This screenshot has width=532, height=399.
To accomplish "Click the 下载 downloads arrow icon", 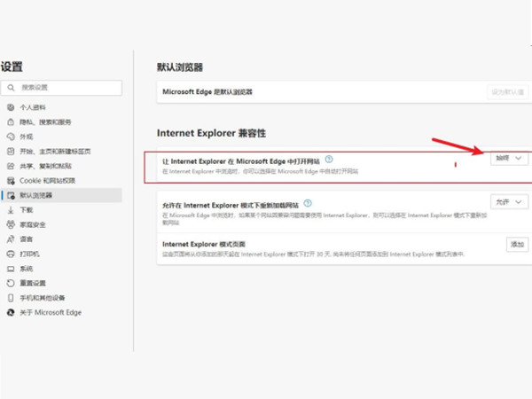I will pos(11,210).
